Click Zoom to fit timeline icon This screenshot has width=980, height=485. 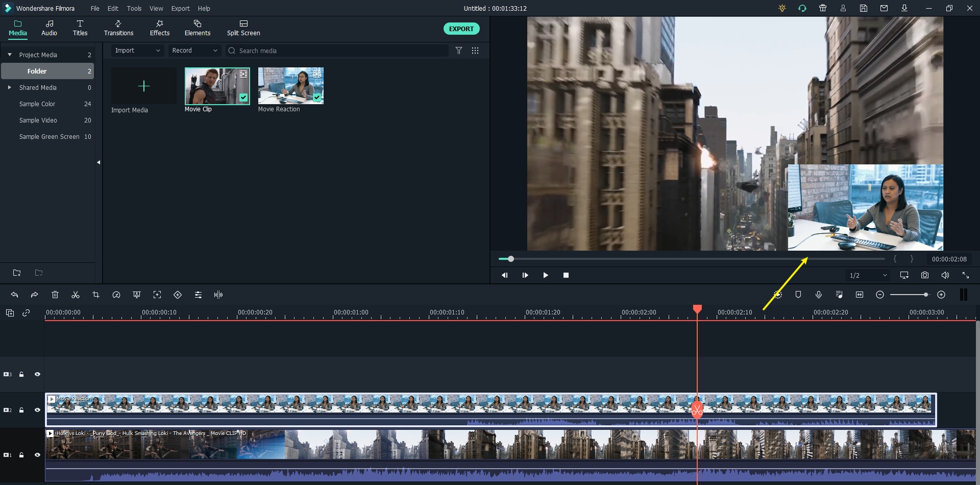860,295
